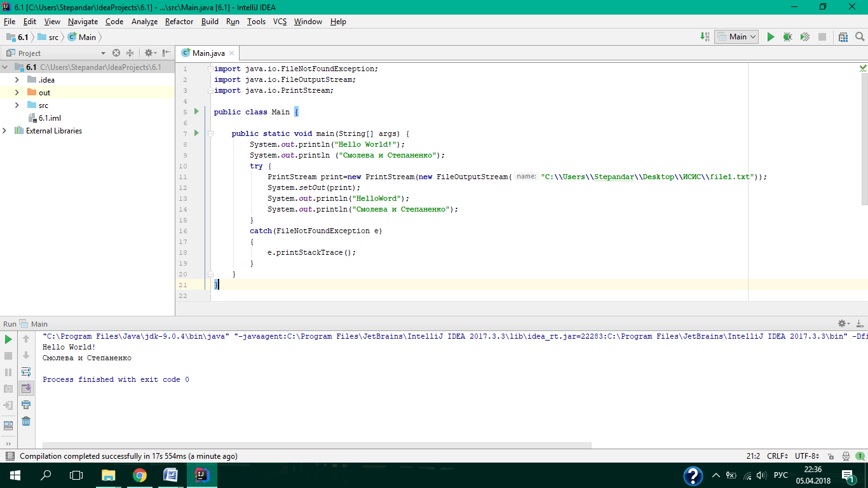Screen dimensions: 868x488
Task: Click the Build Project binary-arrow icon
Action: click(x=705, y=37)
